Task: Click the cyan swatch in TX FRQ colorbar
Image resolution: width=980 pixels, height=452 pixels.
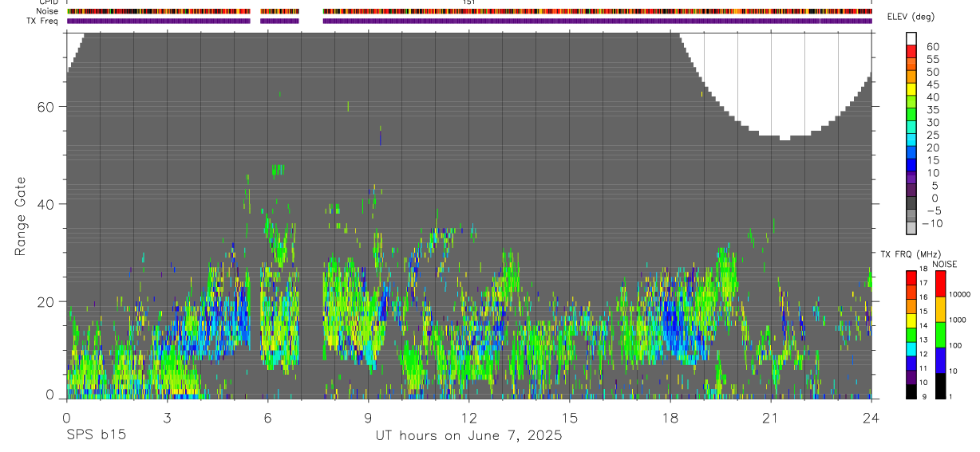Action: point(911,350)
